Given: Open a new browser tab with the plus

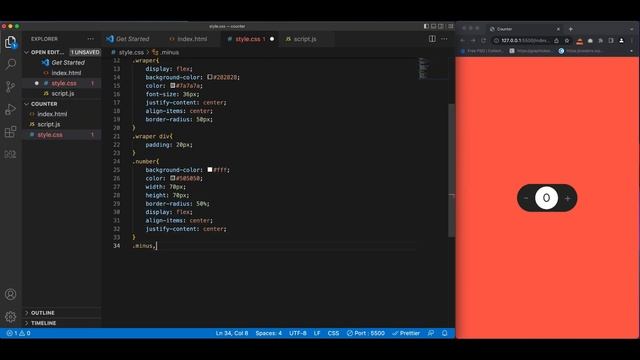Looking at the screenshot, I should click(571, 29).
